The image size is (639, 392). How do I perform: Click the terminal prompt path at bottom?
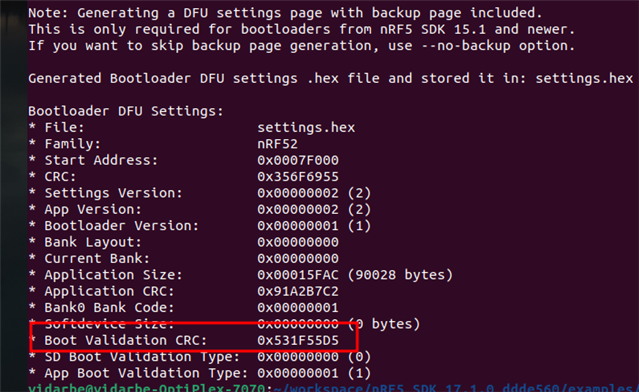coord(456,388)
